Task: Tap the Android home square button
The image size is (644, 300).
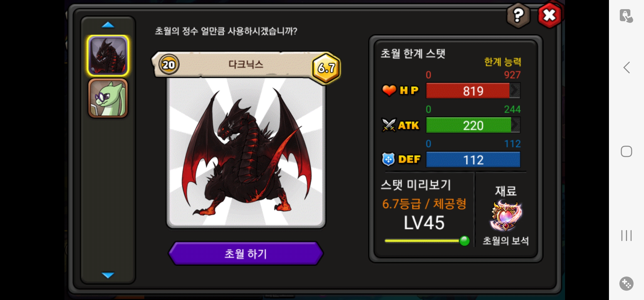Action: (626, 151)
